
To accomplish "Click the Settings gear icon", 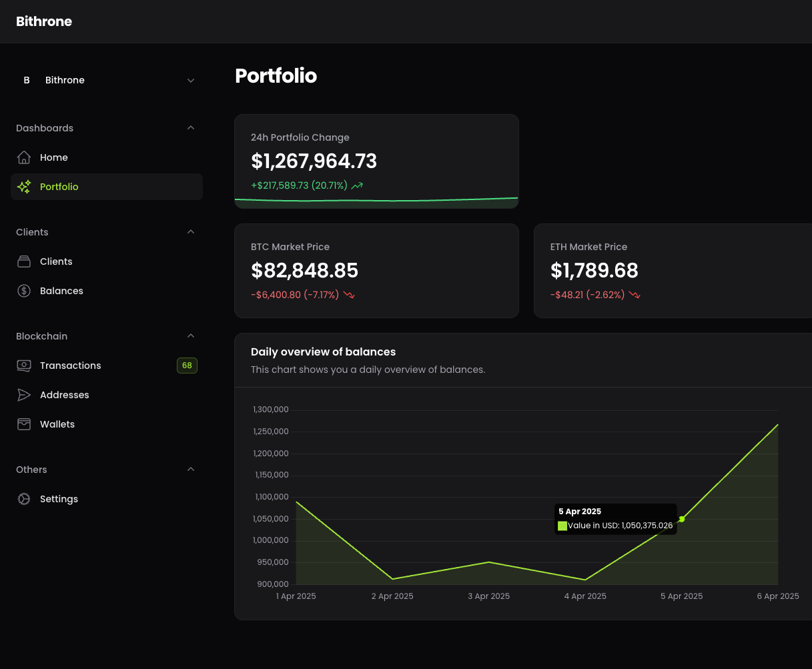I will tap(24, 499).
